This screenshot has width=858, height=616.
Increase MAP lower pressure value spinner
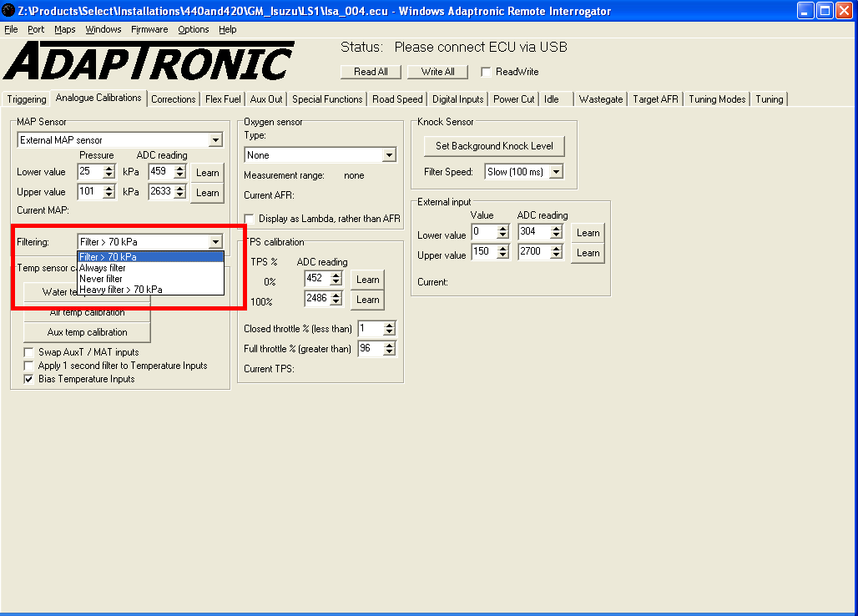pyautogui.click(x=109, y=169)
